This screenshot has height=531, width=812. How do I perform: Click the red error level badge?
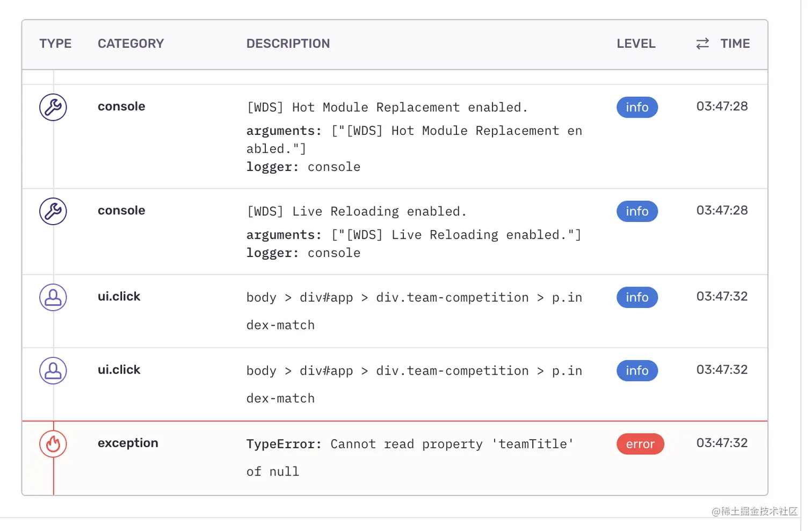tap(640, 444)
